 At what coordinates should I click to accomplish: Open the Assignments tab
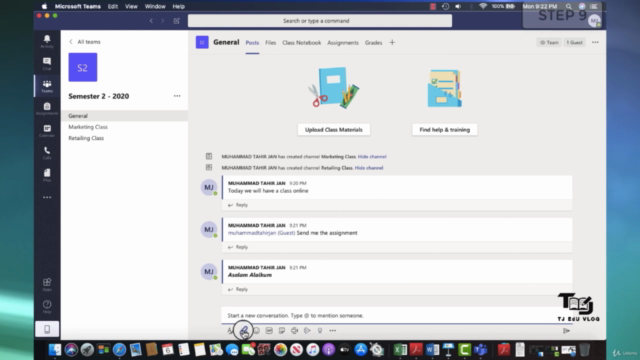pos(343,42)
